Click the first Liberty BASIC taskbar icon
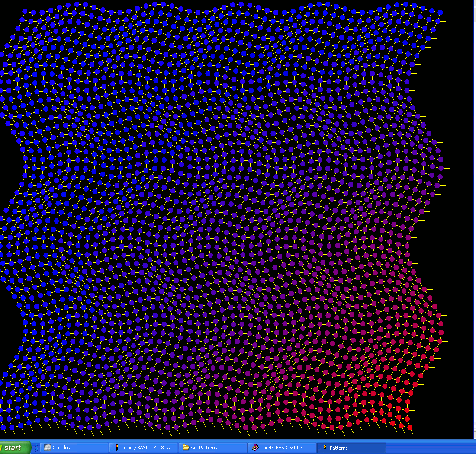Screen dimensions: 476x454 tap(116, 448)
